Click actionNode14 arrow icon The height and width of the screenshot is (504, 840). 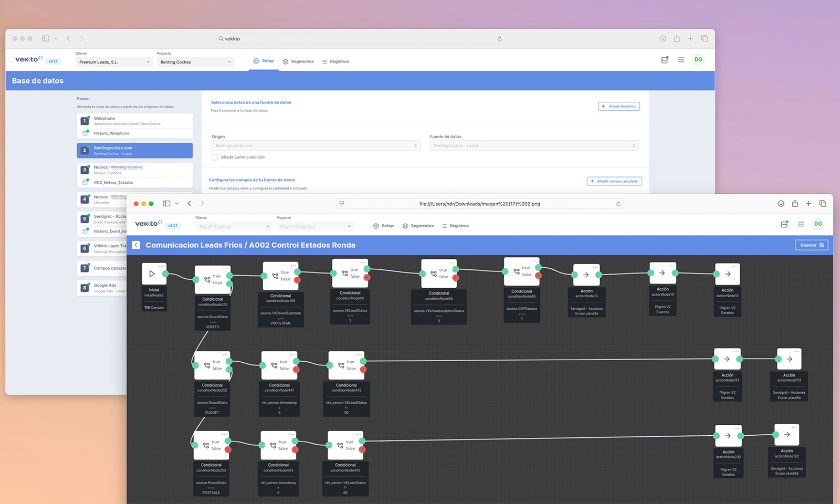pyautogui.click(x=662, y=273)
